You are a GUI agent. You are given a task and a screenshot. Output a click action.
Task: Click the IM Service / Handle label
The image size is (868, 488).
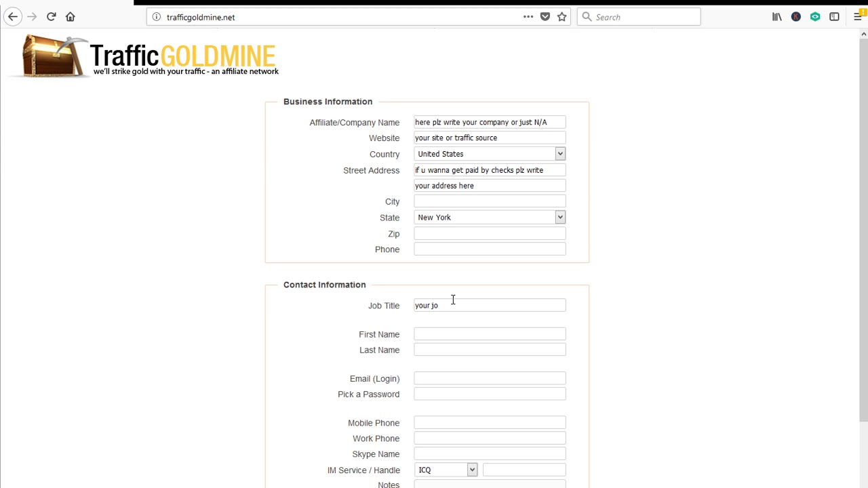[x=363, y=470]
